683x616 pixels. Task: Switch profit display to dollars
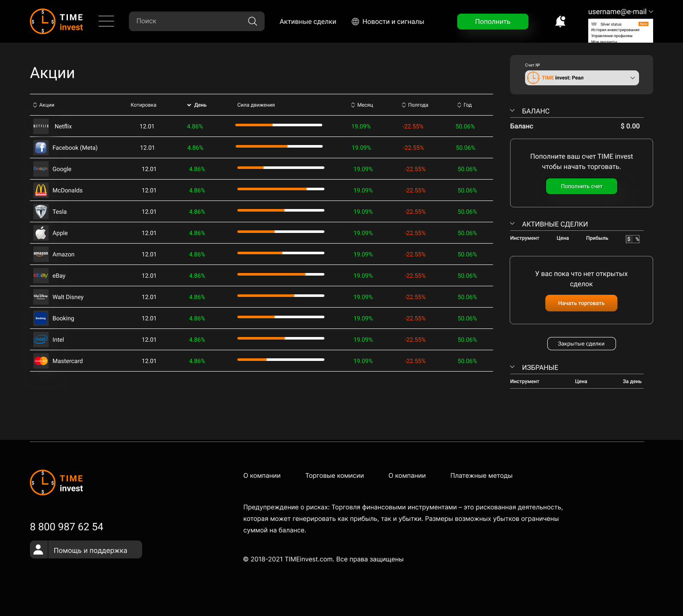[x=629, y=239]
